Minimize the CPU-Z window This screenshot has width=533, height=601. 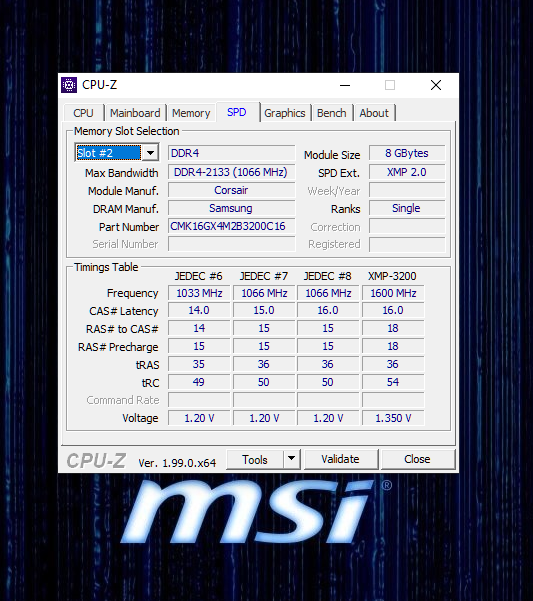point(345,85)
